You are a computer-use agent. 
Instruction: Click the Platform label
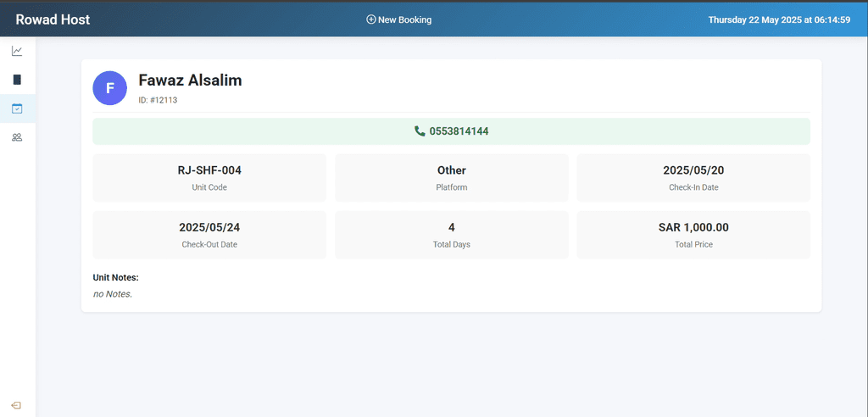click(x=452, y=187)
